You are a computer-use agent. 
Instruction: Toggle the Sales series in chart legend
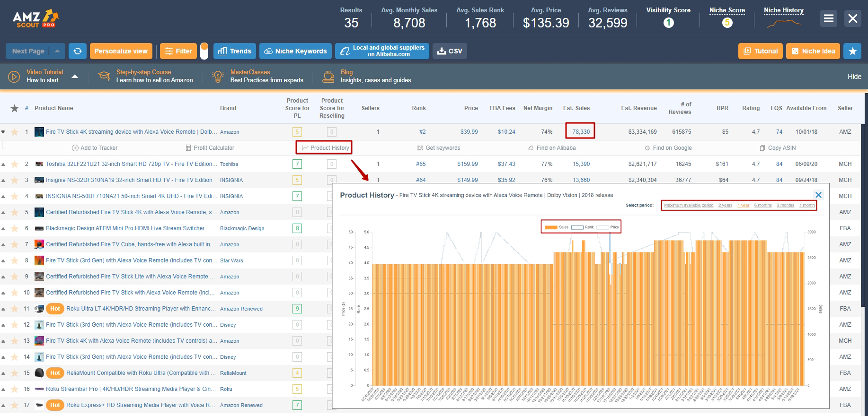557,227
